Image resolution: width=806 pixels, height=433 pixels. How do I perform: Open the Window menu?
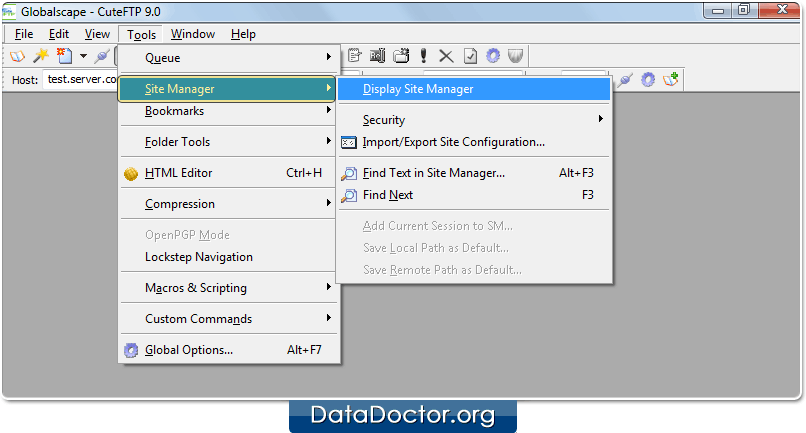(x=193, y=34)
